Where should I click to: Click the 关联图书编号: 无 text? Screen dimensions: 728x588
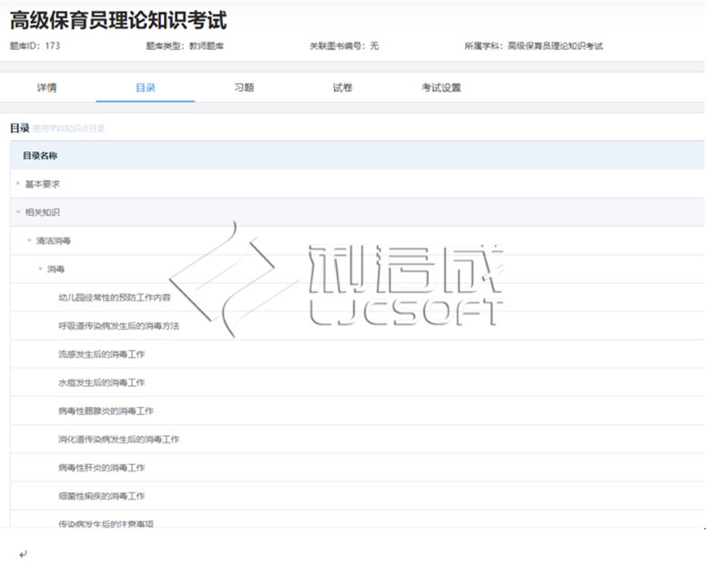point(344,46)
